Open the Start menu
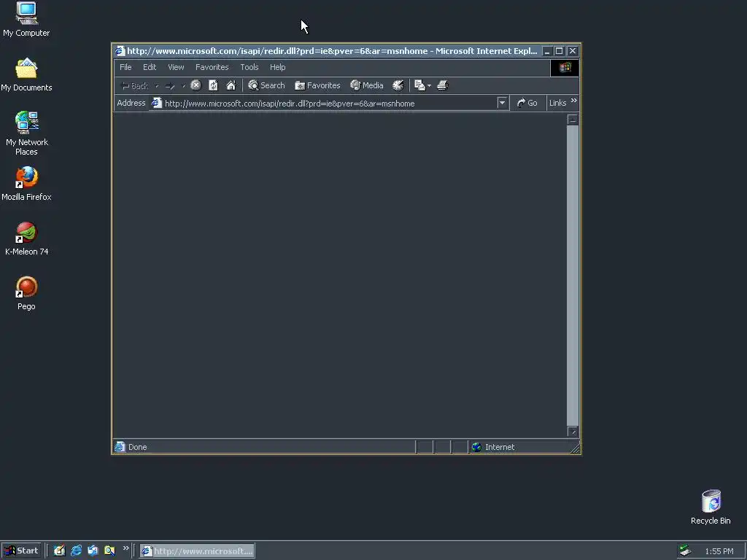 point(21,551)
